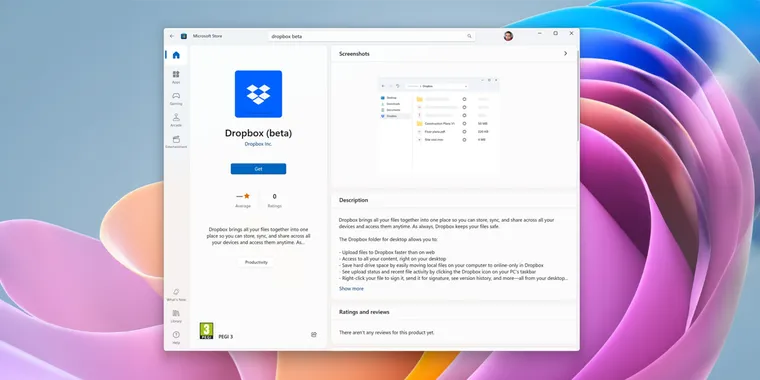This screenshot has width=760, height=380.
Task: Click the 'Dropbox (beta)' title text
Action: click(x=258, y=133)
